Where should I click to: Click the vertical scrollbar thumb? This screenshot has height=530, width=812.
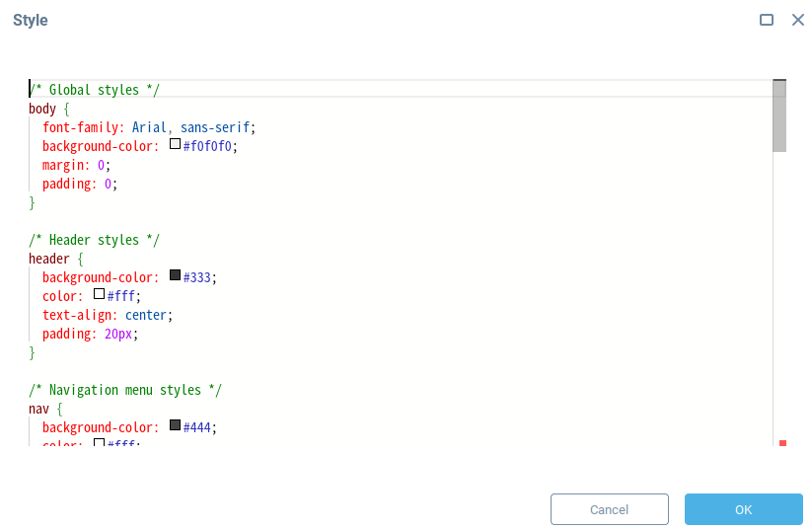click(x=779, y=116)
